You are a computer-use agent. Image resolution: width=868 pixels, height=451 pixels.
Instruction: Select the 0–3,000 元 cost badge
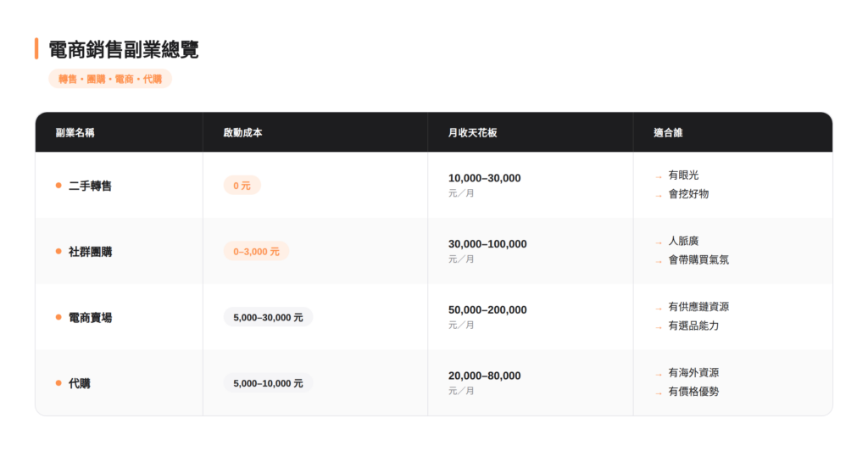click(256, 252)
